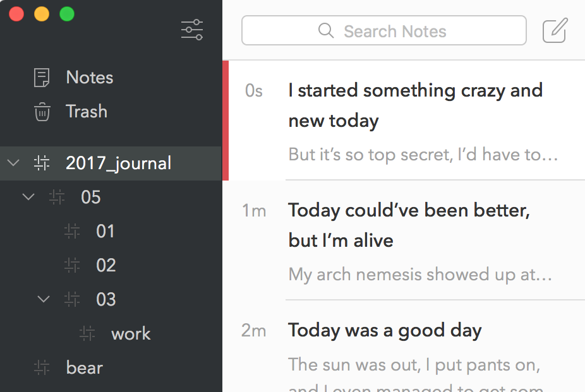This screenshot has width=585, height=392.
Task: Click preview text 'The sun was out, I put pants on'
Action: click(x=414, y=365)
